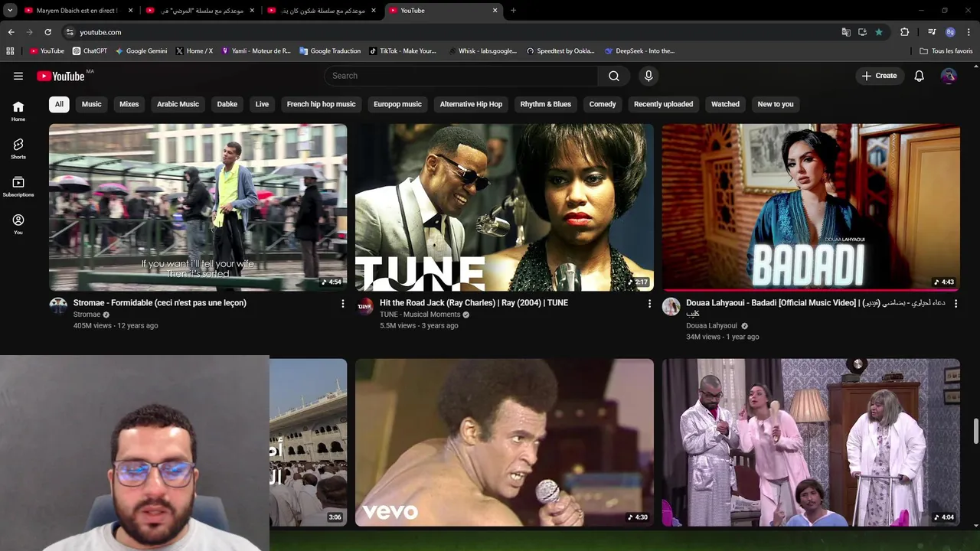This screenshot has width=980, height=551.
Task: Open options menu for Douaa Lahyaoui Badadi video
Action: coord(955,304)
